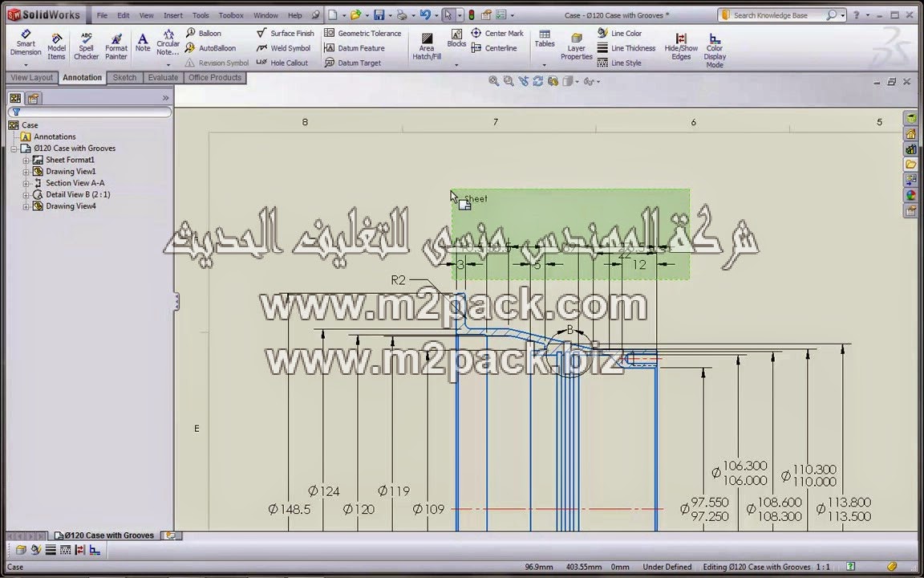
Task: Click the Rebuild traffic light icon
Action: (x=472, y=15)
